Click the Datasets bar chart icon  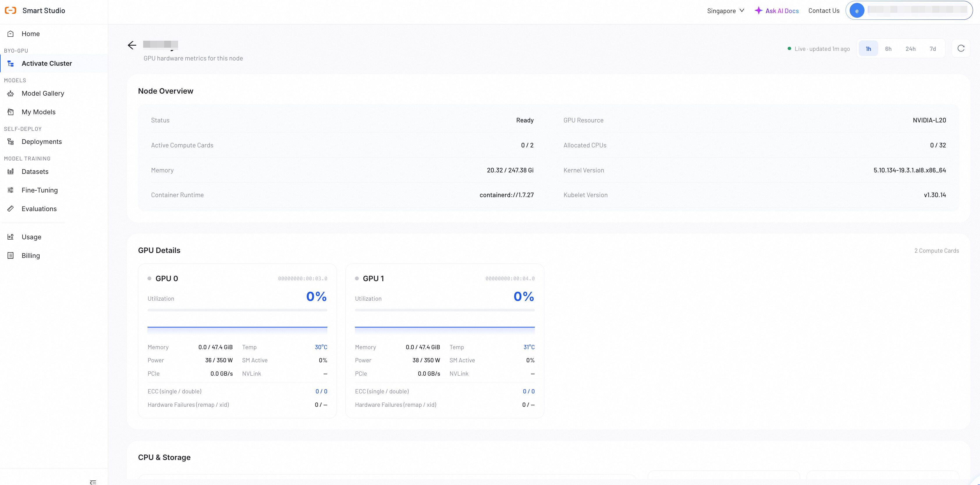click(11, 172)
